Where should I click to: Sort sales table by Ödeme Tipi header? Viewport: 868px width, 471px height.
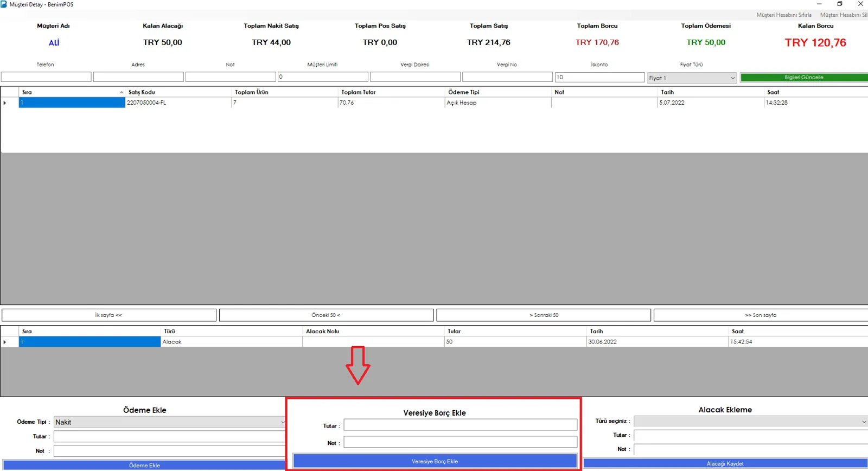pos(498,92)
